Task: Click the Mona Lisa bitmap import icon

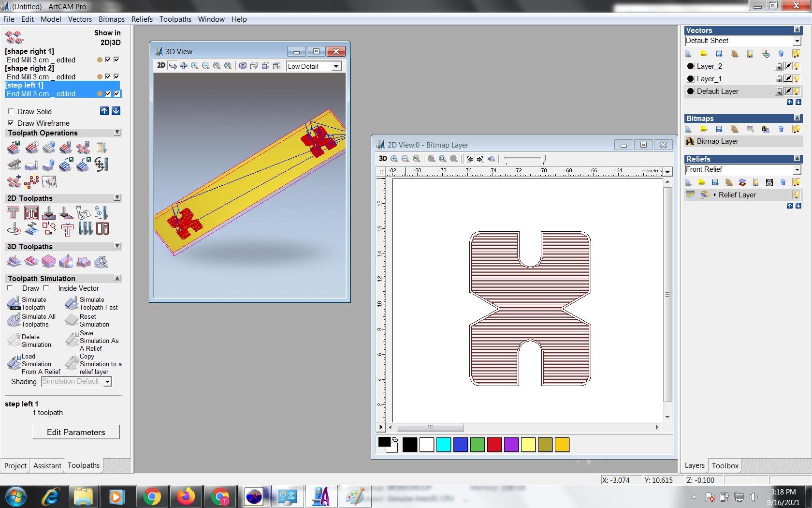Action: tap(765, 129)
